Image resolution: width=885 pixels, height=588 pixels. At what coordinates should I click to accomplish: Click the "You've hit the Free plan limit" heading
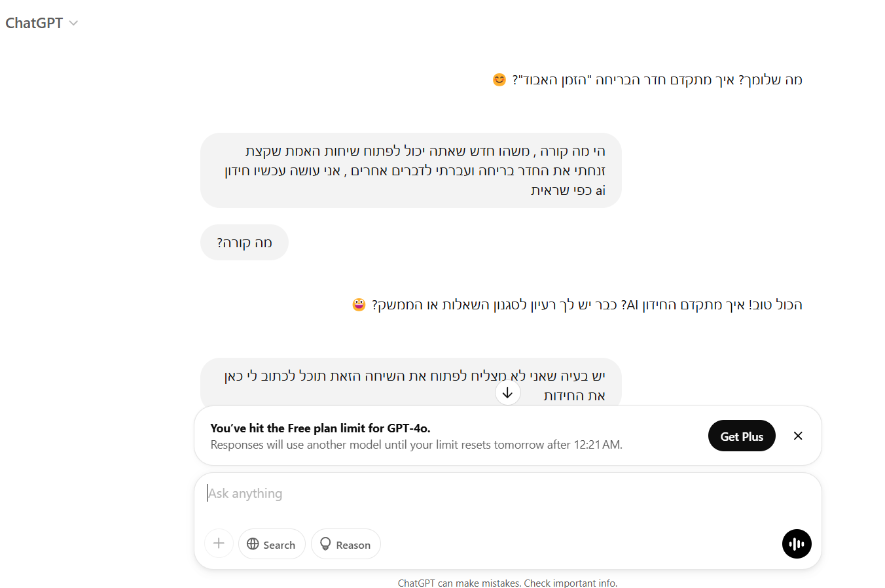pyautogui.click(x=320, y=428)
